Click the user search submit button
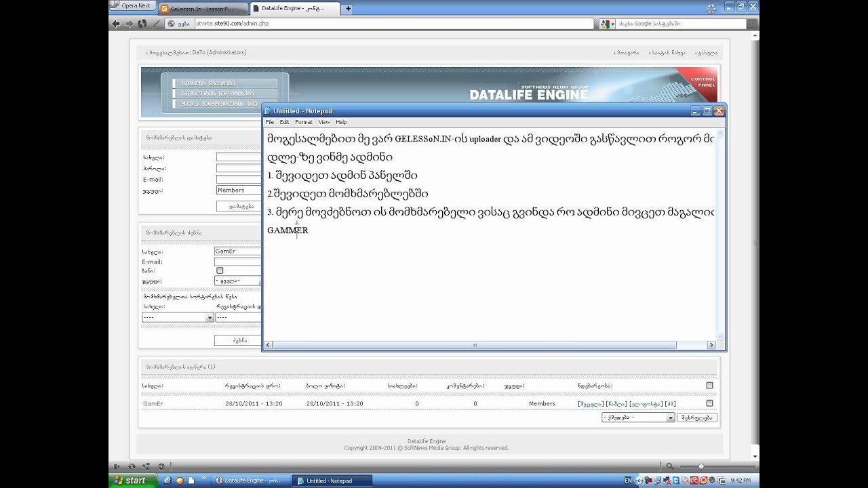 click(238, 340)
